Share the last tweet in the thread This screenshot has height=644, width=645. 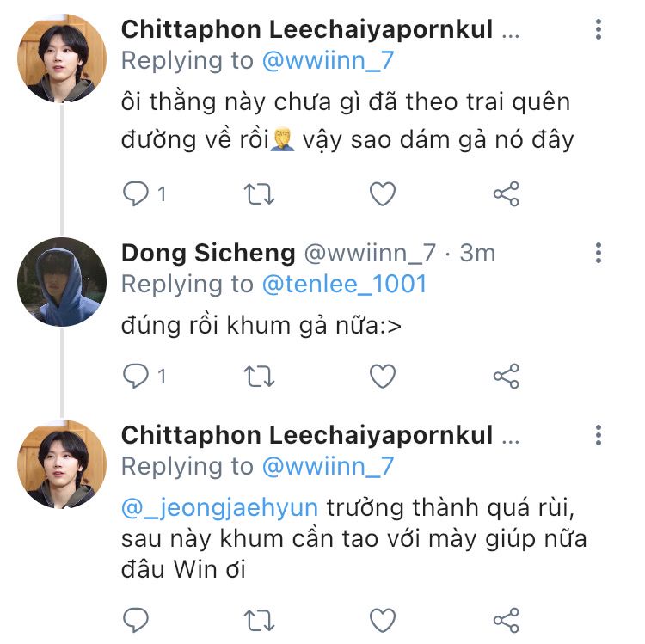tap(507, 620)
